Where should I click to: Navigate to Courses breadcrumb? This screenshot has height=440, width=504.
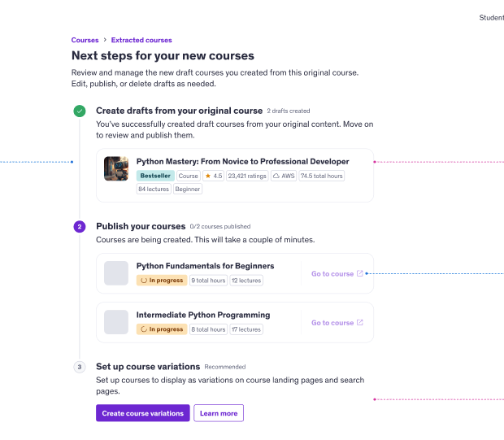[x=85, y=40]
